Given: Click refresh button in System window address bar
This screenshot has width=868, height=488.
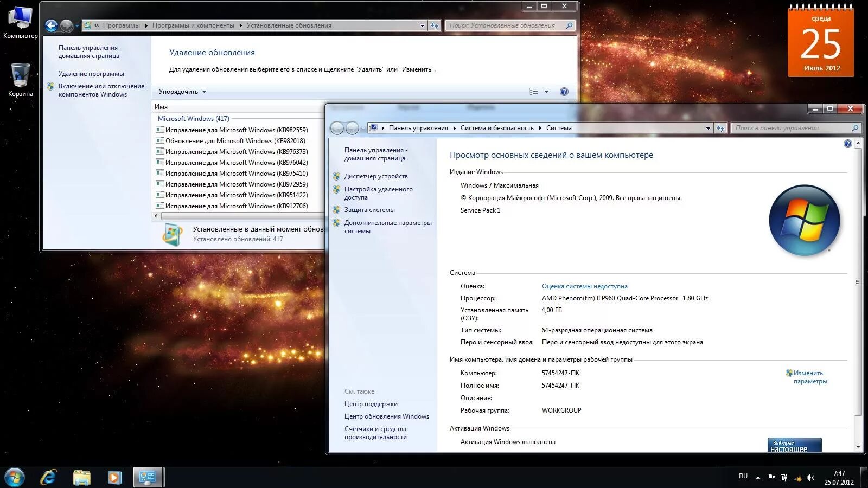Looking at the screenshot, I should (x=720, y=128).
